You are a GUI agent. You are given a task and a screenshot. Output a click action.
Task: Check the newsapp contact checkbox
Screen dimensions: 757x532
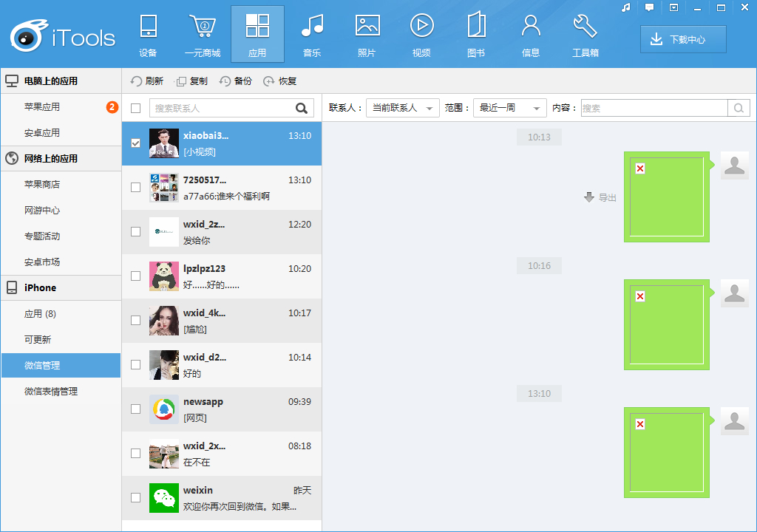pyautogui.click(x=136, y=409)
